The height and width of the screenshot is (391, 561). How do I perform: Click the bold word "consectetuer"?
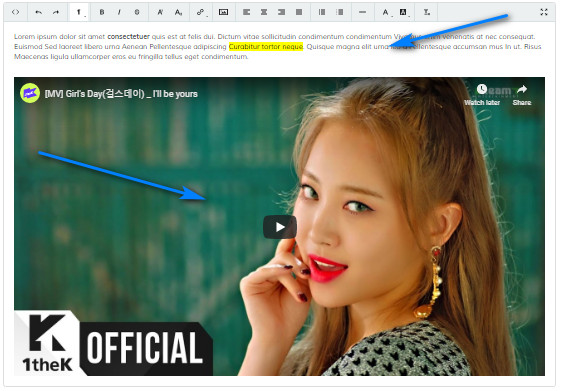pos(128,36)
